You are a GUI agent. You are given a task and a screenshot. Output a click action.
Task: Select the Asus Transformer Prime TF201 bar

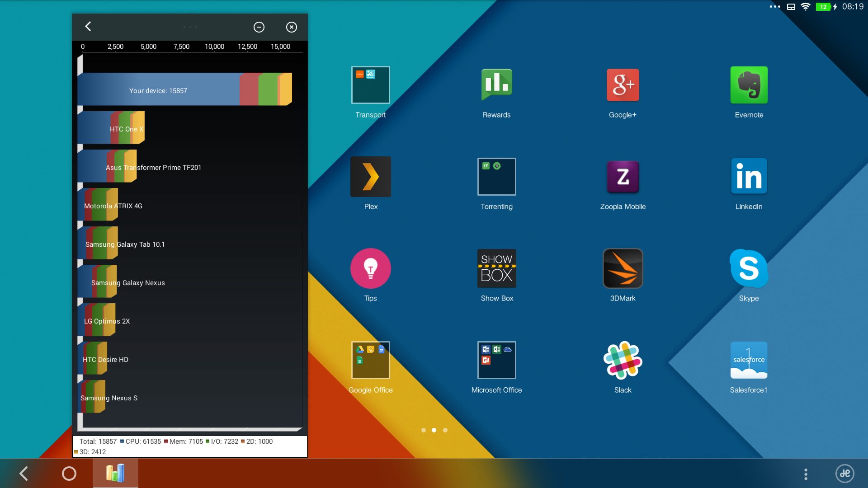coord(107,166)
